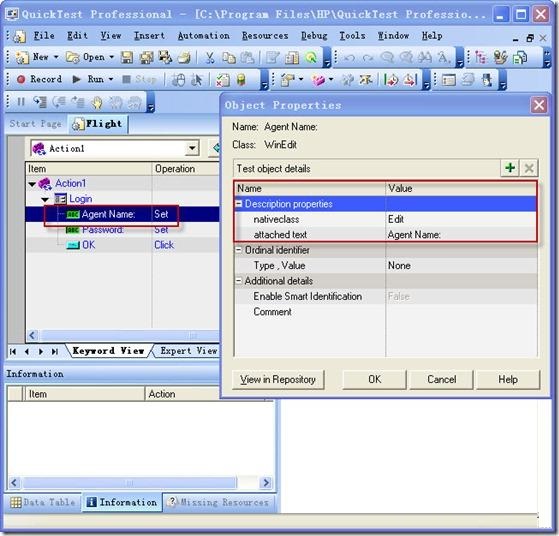Click the Enable Smart Identification row

point(386,296)
